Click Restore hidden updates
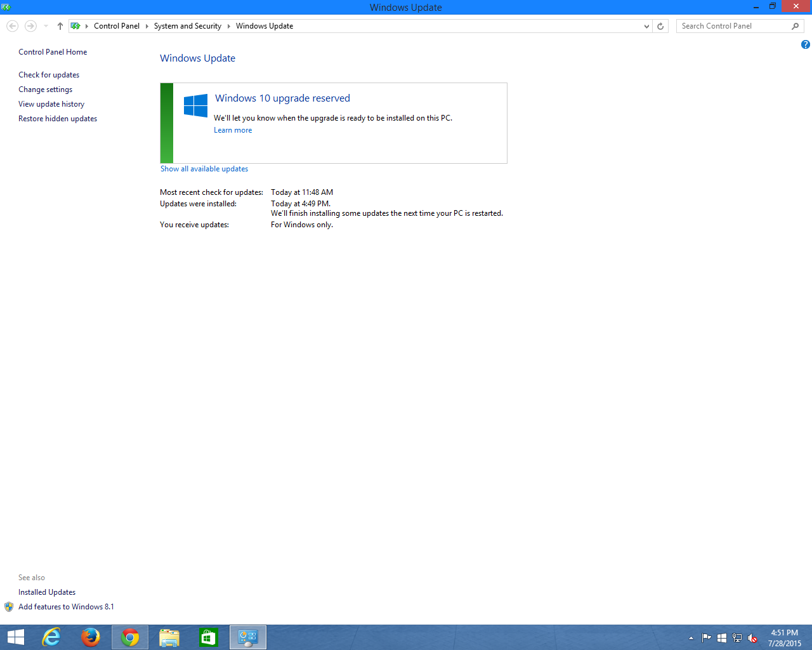The height and width of the screenshot is (650, 812). point(58,119)
